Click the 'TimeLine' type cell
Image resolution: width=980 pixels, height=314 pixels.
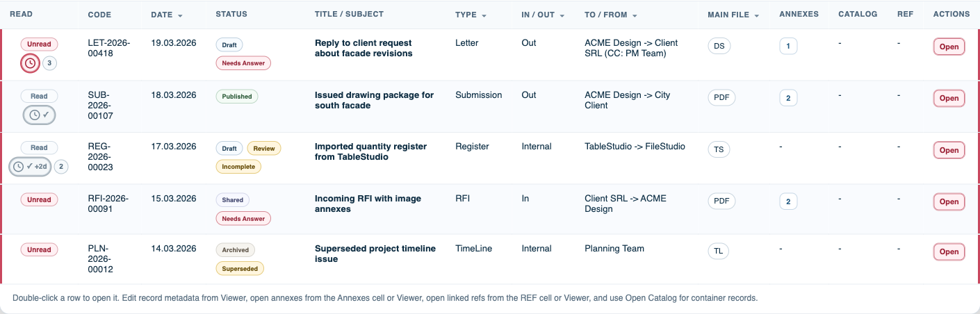[474, 249]
